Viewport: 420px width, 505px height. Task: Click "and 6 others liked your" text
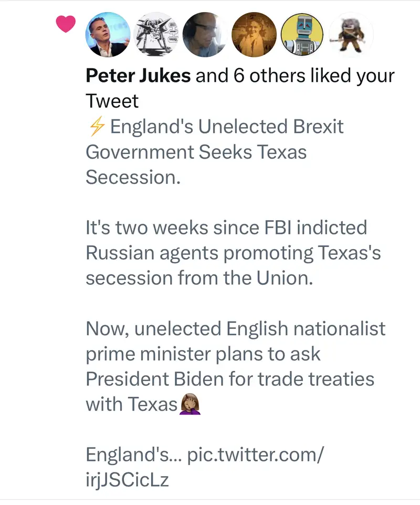[x=295, y=76]
